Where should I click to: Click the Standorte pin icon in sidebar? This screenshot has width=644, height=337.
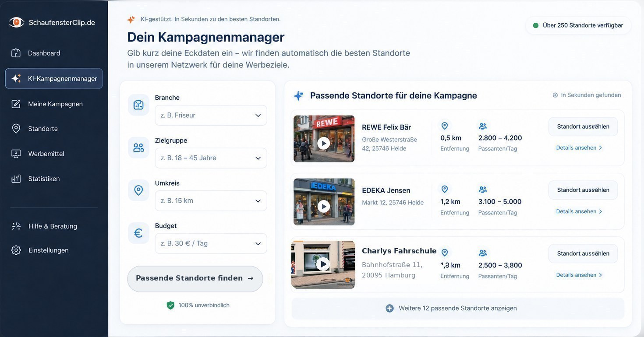click(x=16, y=129)
